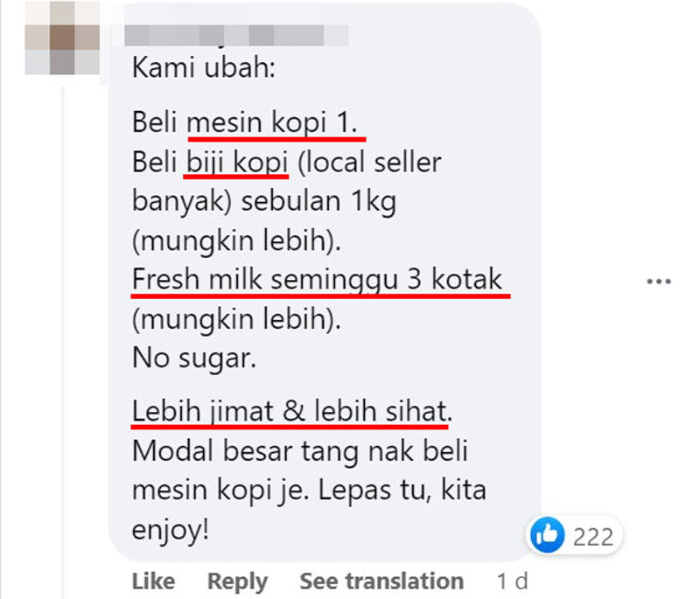Click 'Modal besar tang nak beli' line
The height and width of the screenshot is (599, 700).
[x=300, y=451]
